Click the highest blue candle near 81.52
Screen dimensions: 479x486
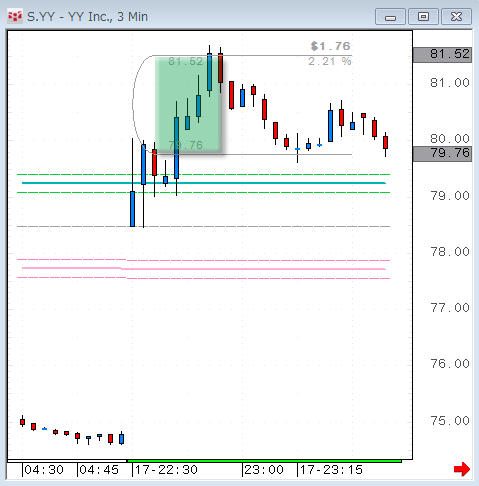pyautogui.click(x=209, y=72)
